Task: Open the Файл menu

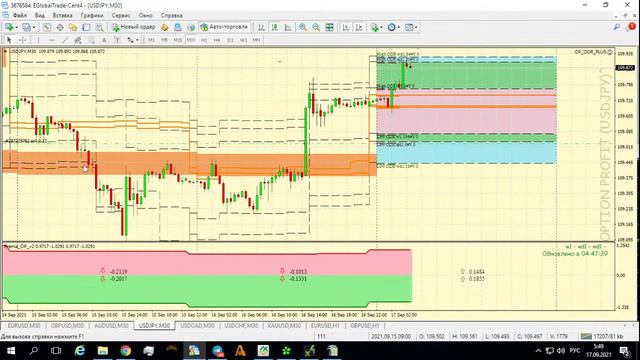Action: [20, 16]
